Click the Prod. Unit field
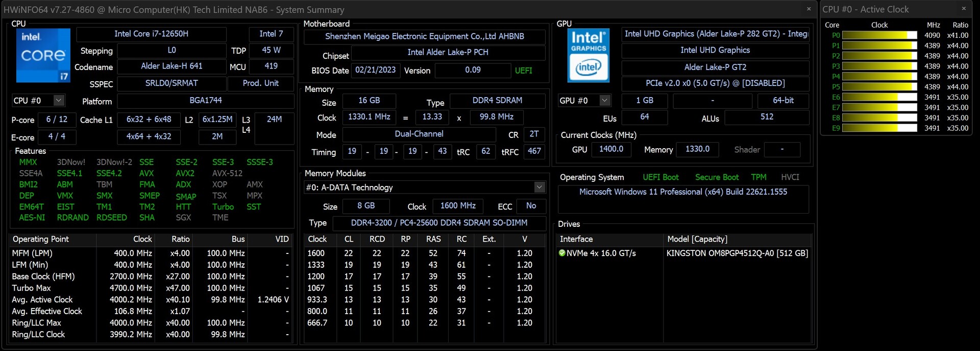980x351 pixels. (x=260, y=83)
